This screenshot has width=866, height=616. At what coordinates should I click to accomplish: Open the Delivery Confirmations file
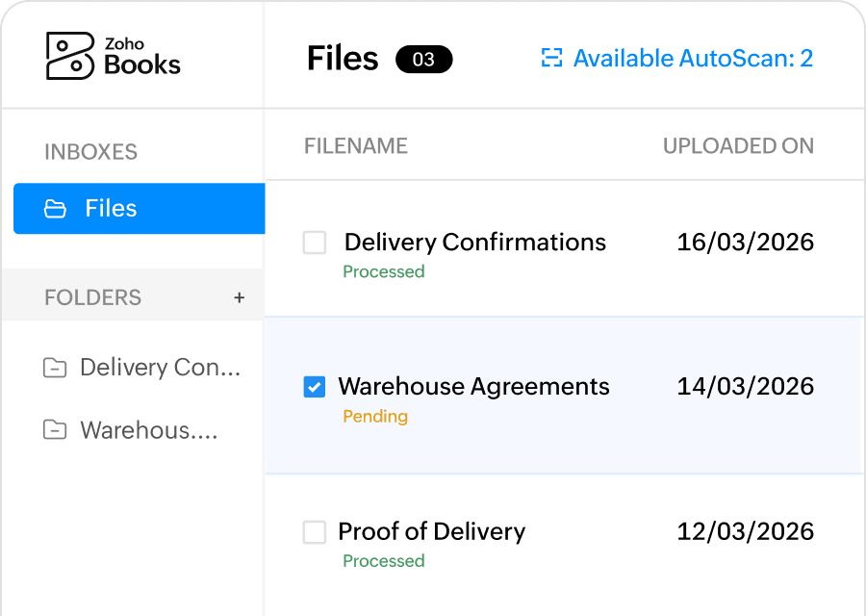475,242
